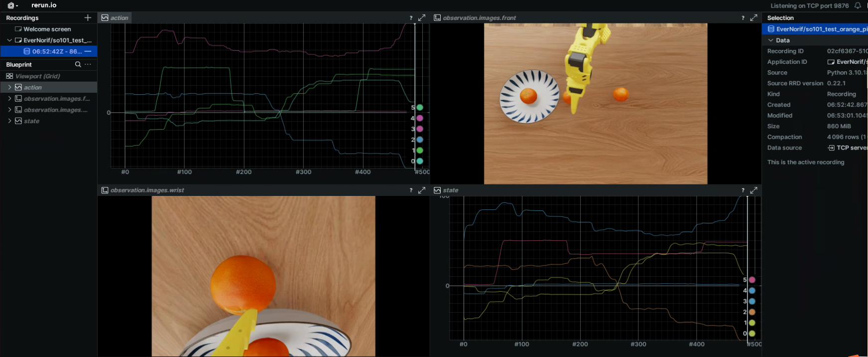868x357 pixels.
Task: Toggle series 1 in the state legend
Action: pos(752,323)
